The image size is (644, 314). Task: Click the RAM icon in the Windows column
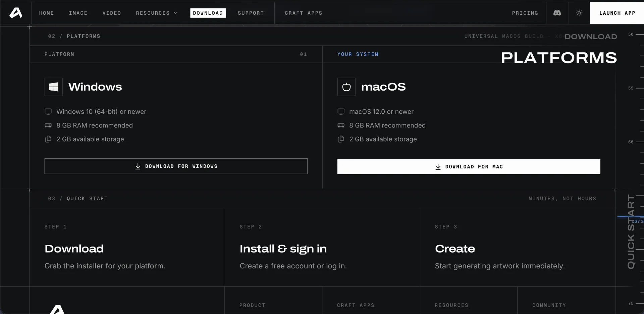tap(48, 125)
